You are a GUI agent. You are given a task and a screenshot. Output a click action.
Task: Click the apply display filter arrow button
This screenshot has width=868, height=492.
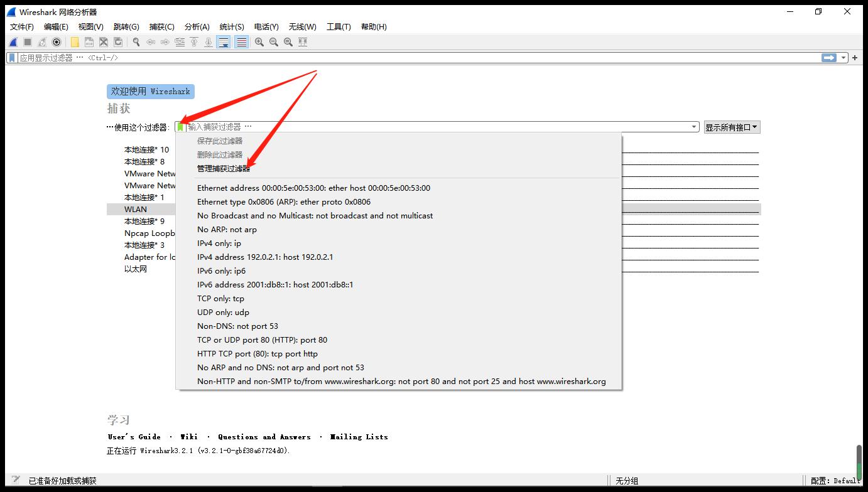829,58
